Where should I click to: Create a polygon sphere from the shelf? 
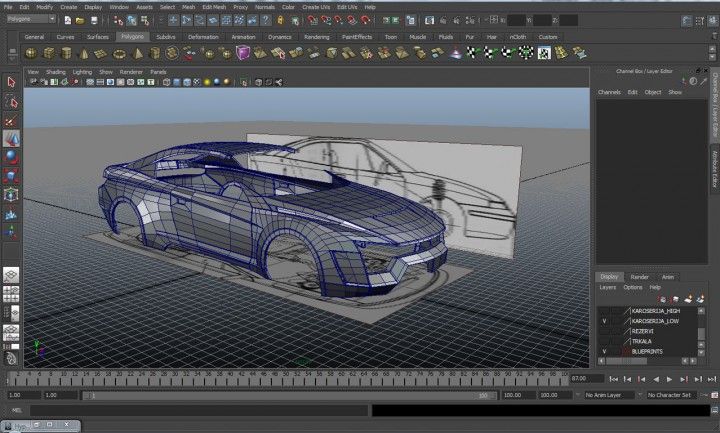[x=30, y=53]
